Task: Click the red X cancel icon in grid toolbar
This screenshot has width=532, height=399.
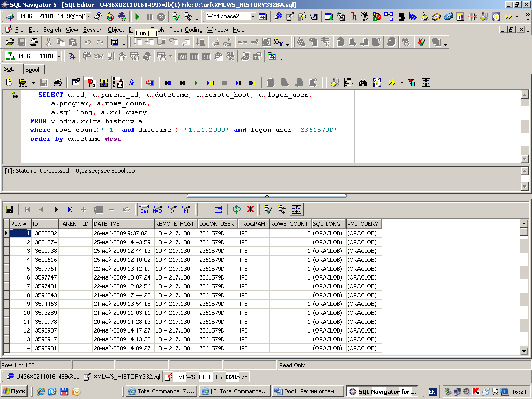Action: point(250,209)
